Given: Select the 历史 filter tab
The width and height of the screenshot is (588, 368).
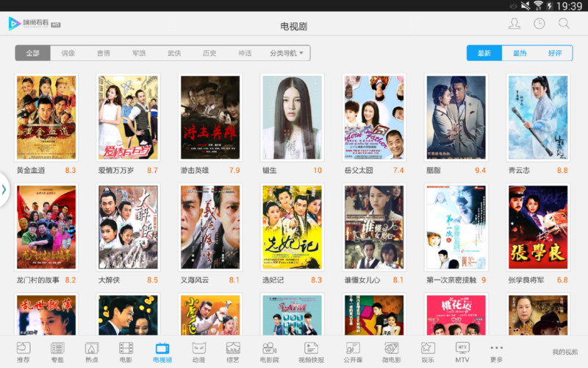Looking at the screenshot, I should click(x=209, y=53).
